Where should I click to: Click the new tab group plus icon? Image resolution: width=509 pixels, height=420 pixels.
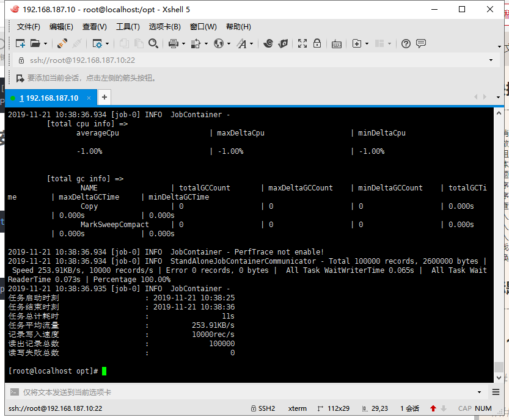point(357,43)
